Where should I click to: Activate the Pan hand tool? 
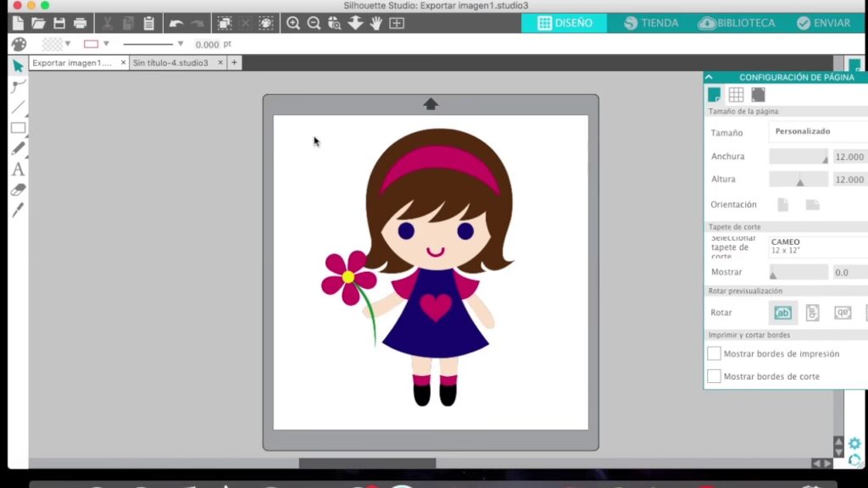tap(376, 23)
